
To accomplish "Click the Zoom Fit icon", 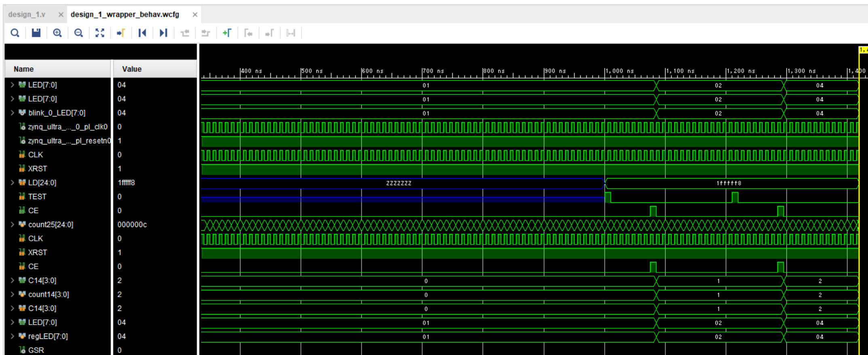I will pos(99,33).
